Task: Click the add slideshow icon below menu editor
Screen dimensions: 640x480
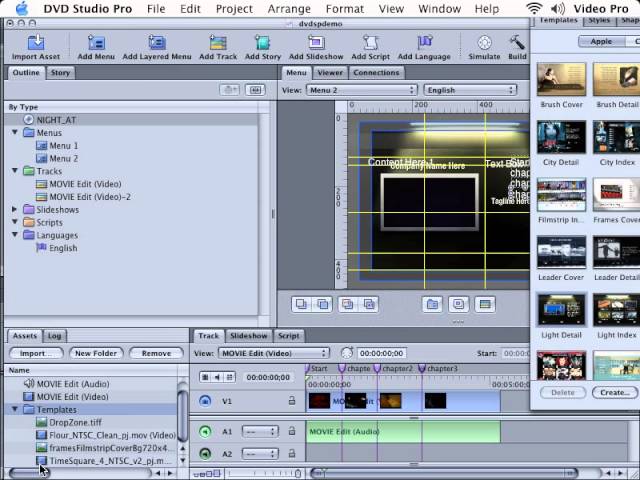Action: point(458,304)
